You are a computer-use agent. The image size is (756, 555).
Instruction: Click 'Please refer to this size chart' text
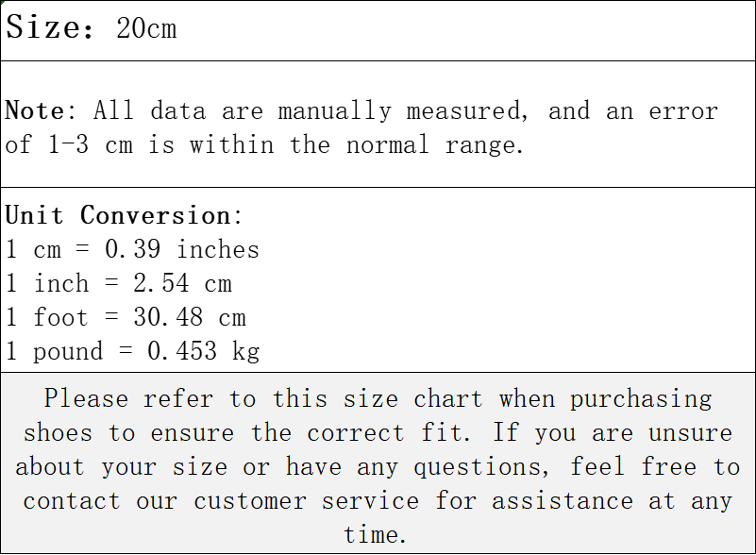point(263,399)
